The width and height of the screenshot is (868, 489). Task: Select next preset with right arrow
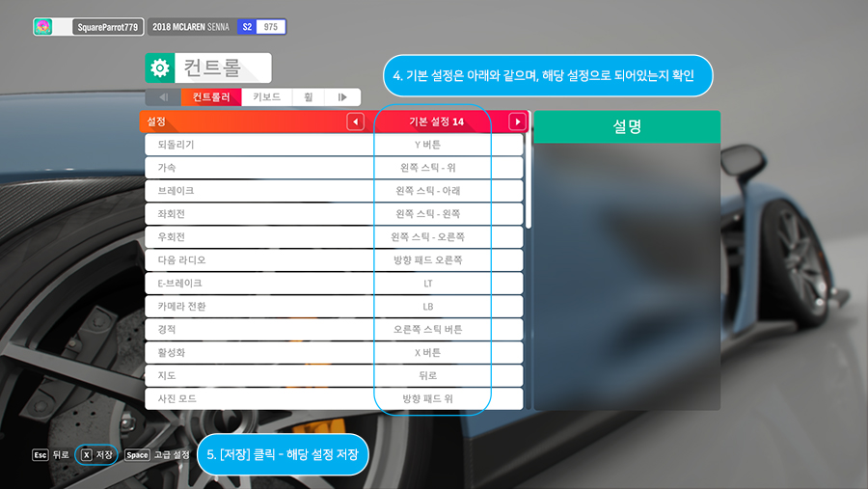(517, 122)
